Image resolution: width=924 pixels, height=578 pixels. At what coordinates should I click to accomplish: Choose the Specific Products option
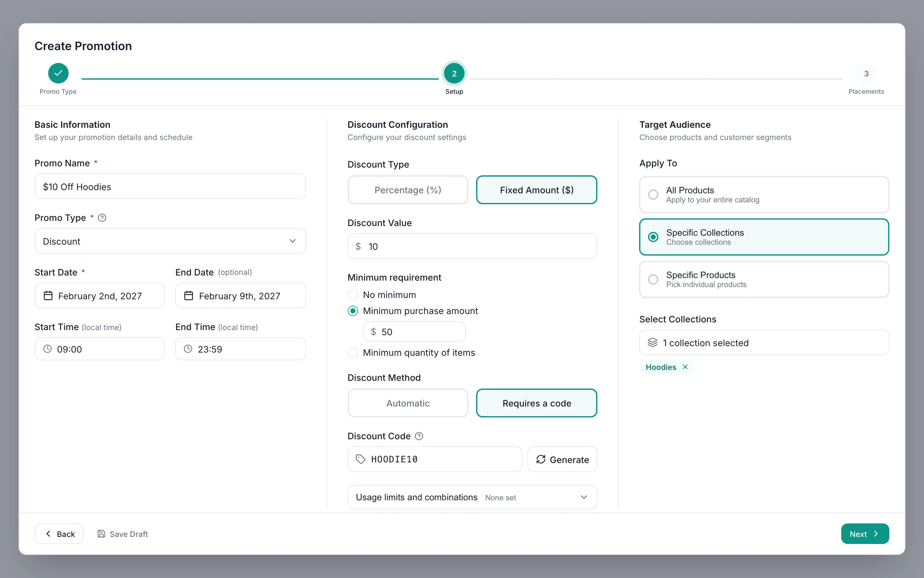pyautogui.click(x=764, y=279)
